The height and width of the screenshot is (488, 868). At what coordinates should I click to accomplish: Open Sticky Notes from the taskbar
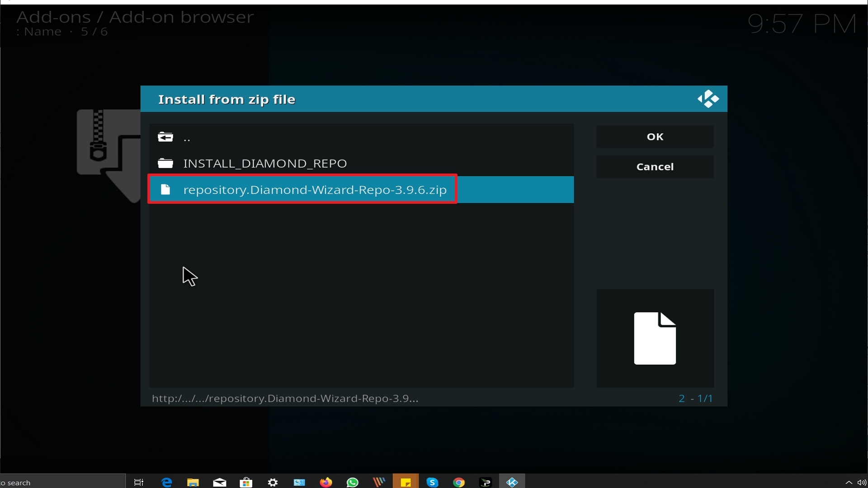click(x=406, y=482)
